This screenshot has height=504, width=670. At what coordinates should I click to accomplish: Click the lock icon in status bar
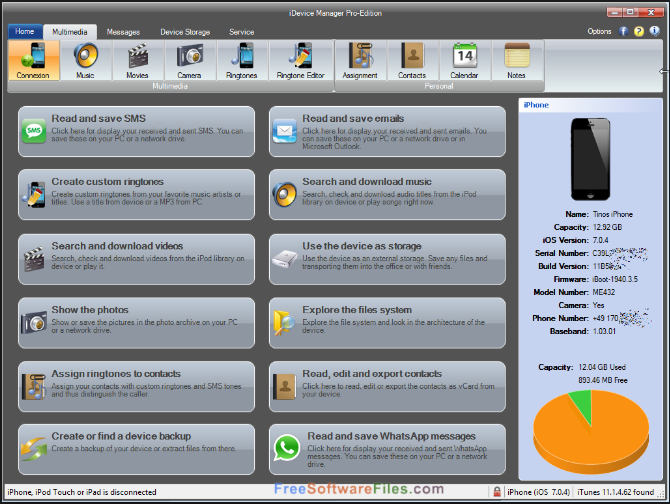[x=497, y=492]
